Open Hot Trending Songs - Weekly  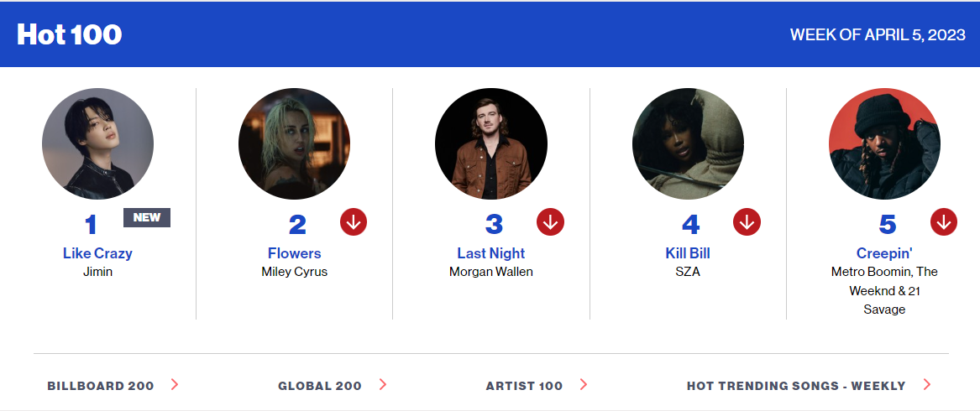[796, 386]
